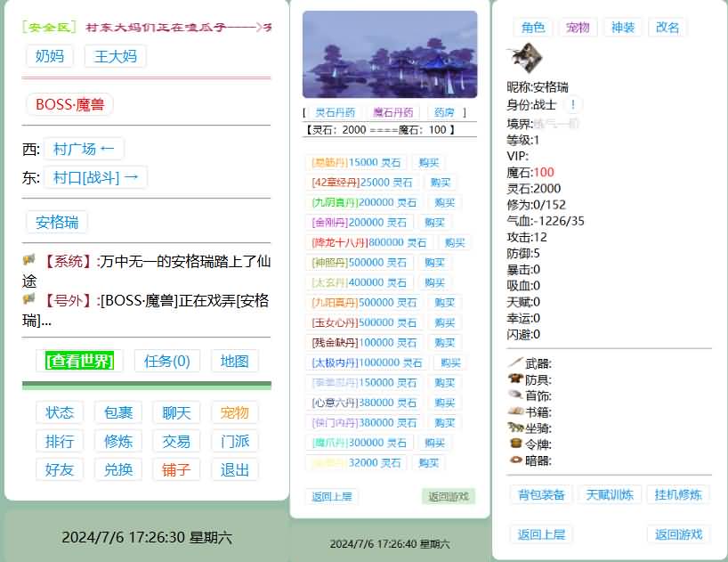Attack the BOSS·魔兽 button
This screenshot has width=728, height=562.
click(69, 104)
